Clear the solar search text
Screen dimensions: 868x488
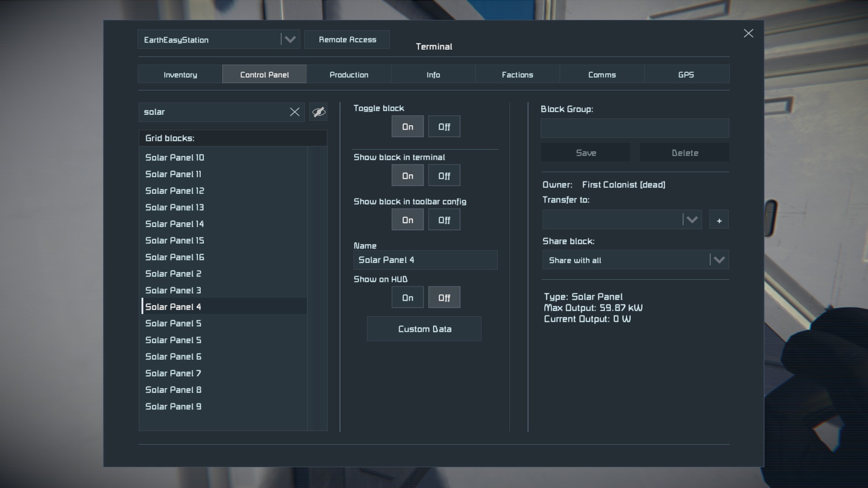tap(294, 112)
